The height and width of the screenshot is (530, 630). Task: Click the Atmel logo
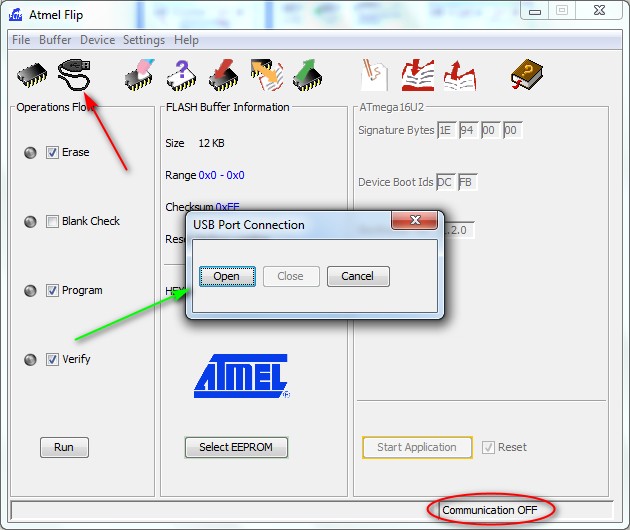[241, 376]
